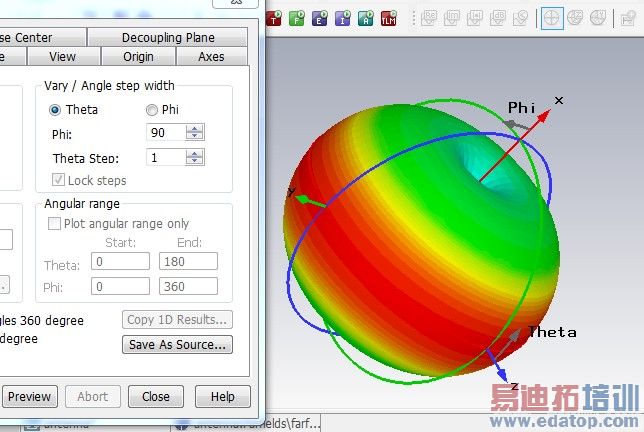The image size is (644, 432).
Task: Open Help for the dialog
Action: [223, 396]
